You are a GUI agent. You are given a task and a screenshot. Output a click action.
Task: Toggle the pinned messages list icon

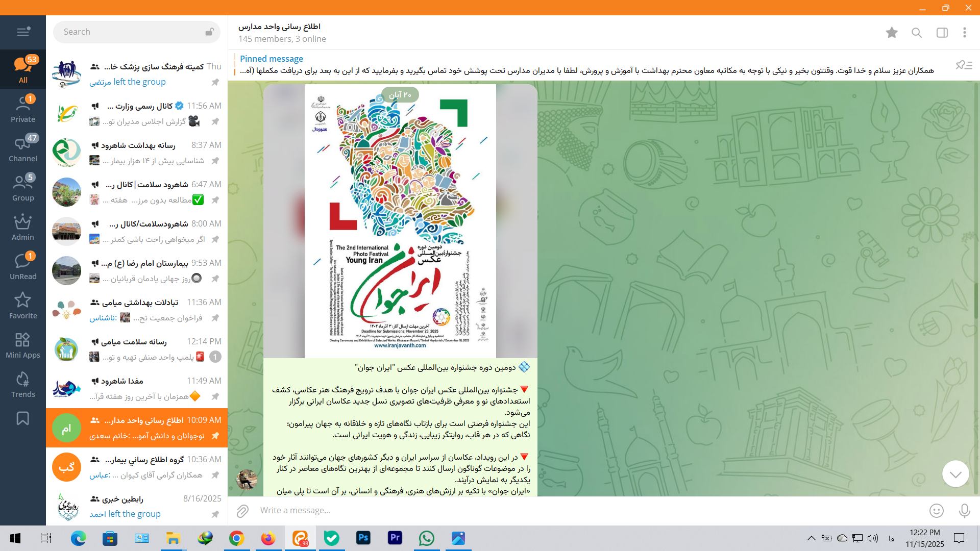[964, 65]
